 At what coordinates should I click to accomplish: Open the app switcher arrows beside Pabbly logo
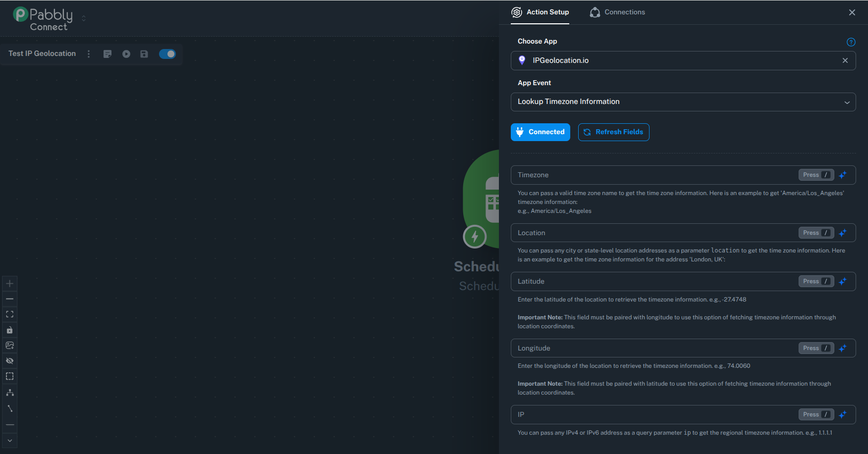tap(84, 18)
